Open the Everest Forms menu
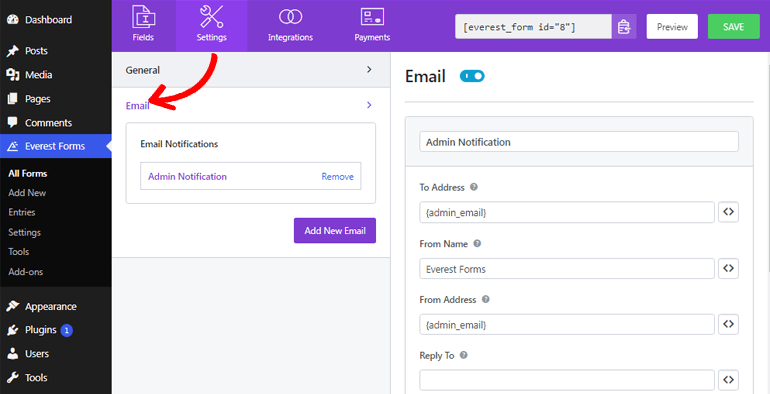This screenshot has height=394, width=770. pos(55,146)
